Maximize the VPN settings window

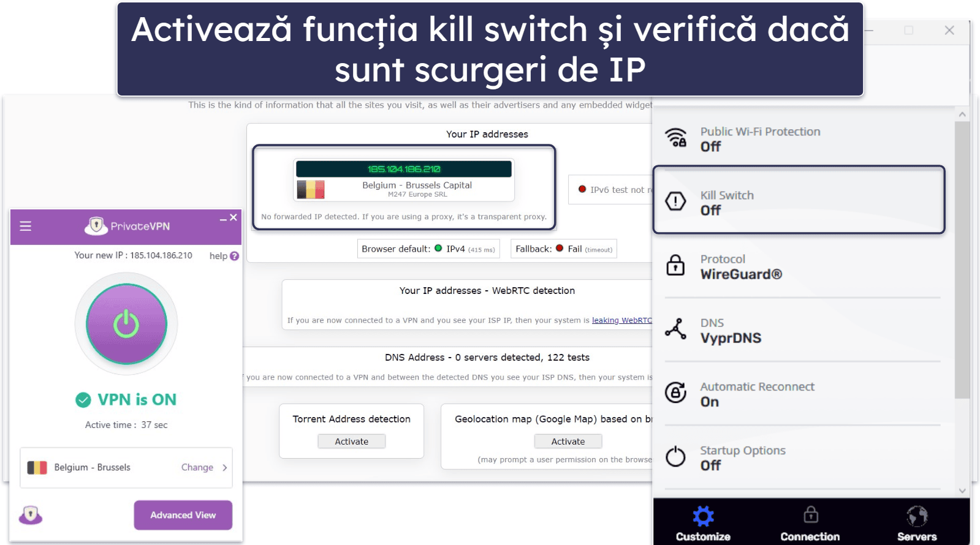point(909,30)
